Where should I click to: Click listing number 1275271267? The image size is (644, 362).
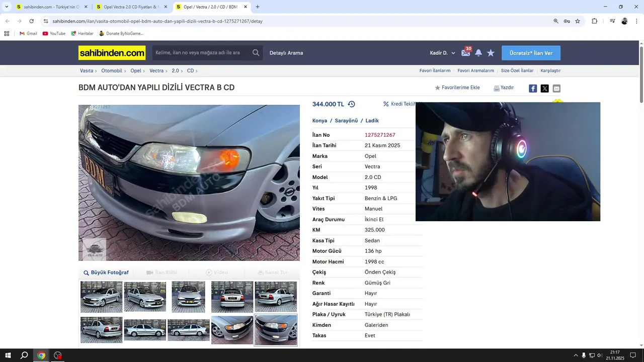(380, 135)
